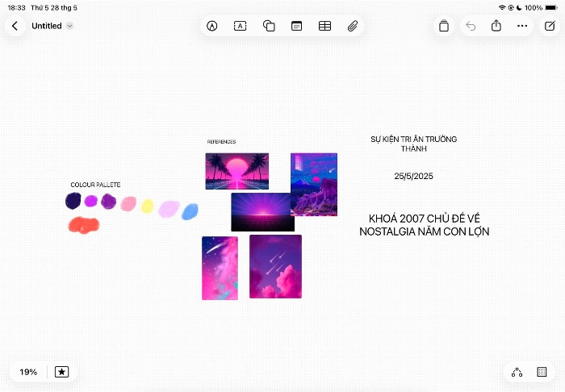
Task: Add a sticky note
Action: pyautogui.click(x=296, y=26)
